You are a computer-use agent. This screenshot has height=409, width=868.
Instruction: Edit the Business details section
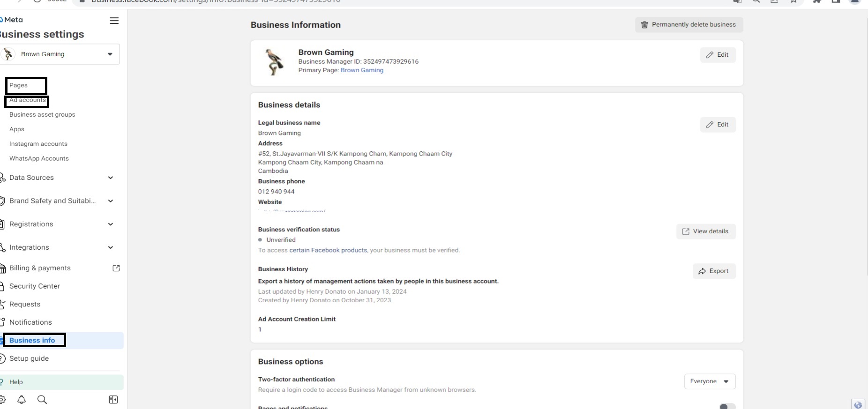(718, 125)
